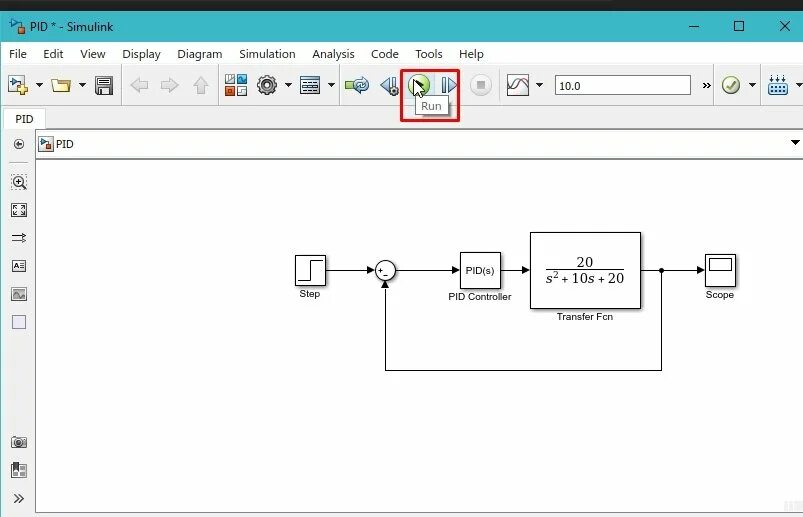Expand the New Model dropdown arrow
Image resolution: width=803 pixels, height=517 pixels.
click(x=39, y=85)
